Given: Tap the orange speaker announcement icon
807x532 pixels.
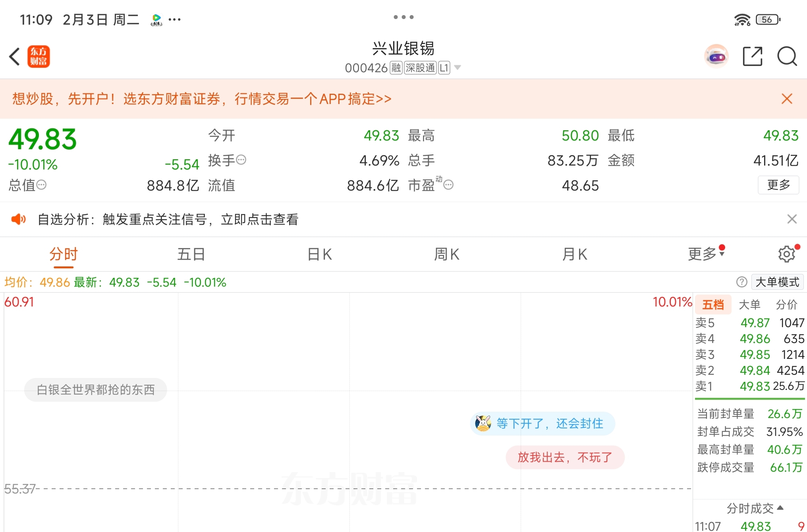Looking at the screenshot, I should 18,219.
